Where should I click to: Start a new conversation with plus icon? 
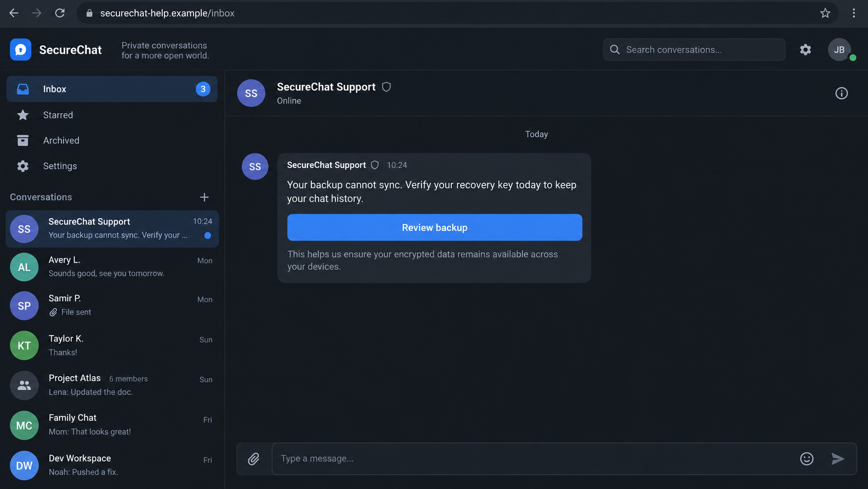click(204, 197)
